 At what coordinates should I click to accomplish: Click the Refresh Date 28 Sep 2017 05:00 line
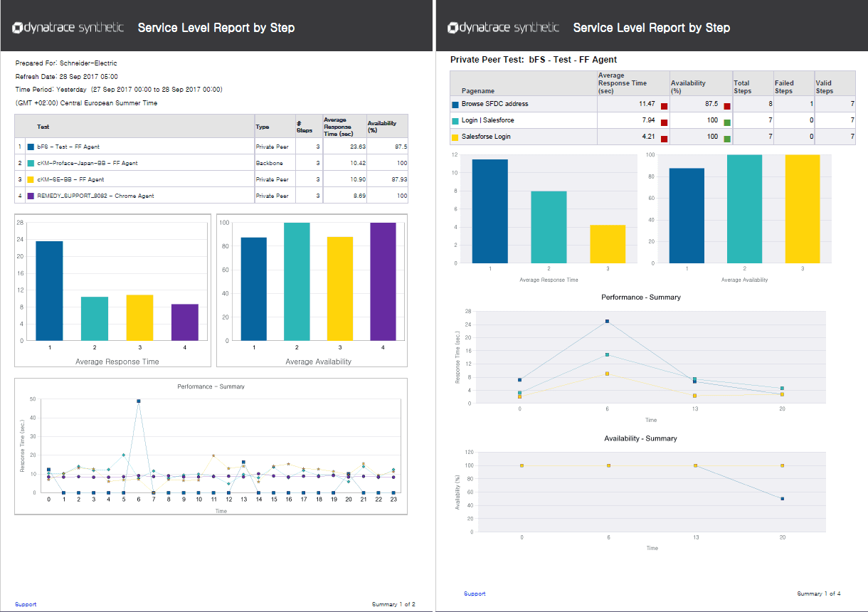tap(66, 76)
